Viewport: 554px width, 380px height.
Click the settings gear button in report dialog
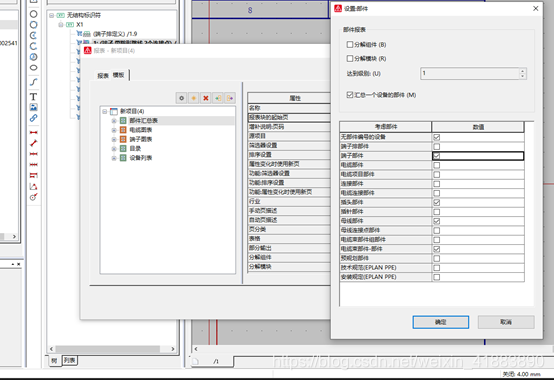[x=182, y=98]
